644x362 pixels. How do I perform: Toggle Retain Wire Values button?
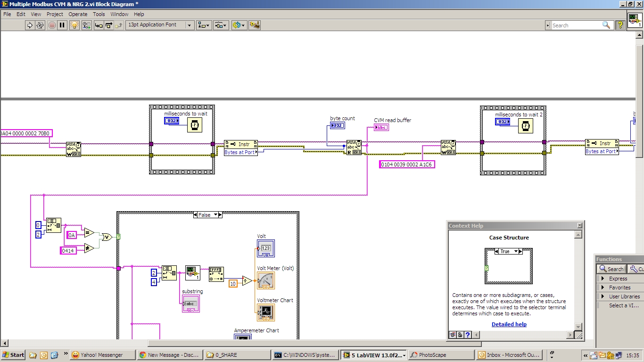tap(86, 25)
